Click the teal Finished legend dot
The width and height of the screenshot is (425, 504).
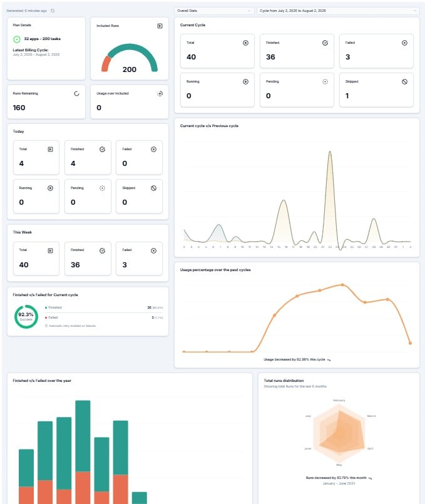[x=46, y=307]
